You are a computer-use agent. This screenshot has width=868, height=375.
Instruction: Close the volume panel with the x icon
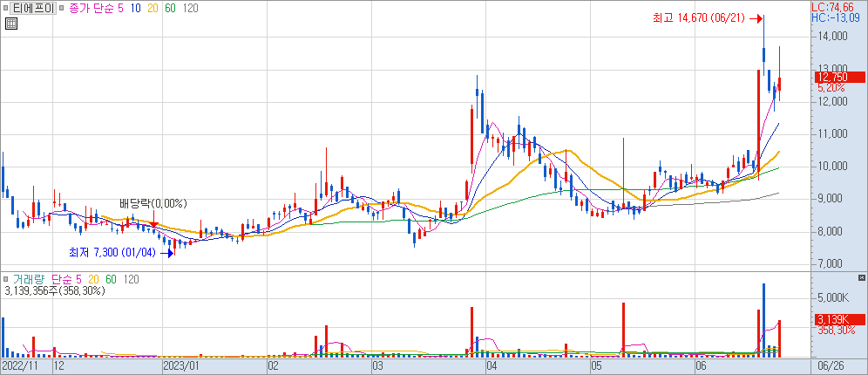tap(861, 277)
